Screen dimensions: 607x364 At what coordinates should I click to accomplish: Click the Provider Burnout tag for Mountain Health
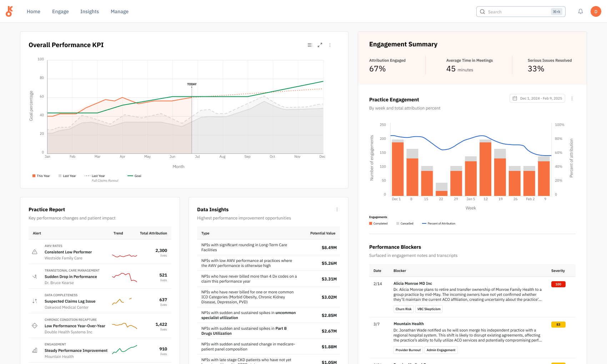408,350
